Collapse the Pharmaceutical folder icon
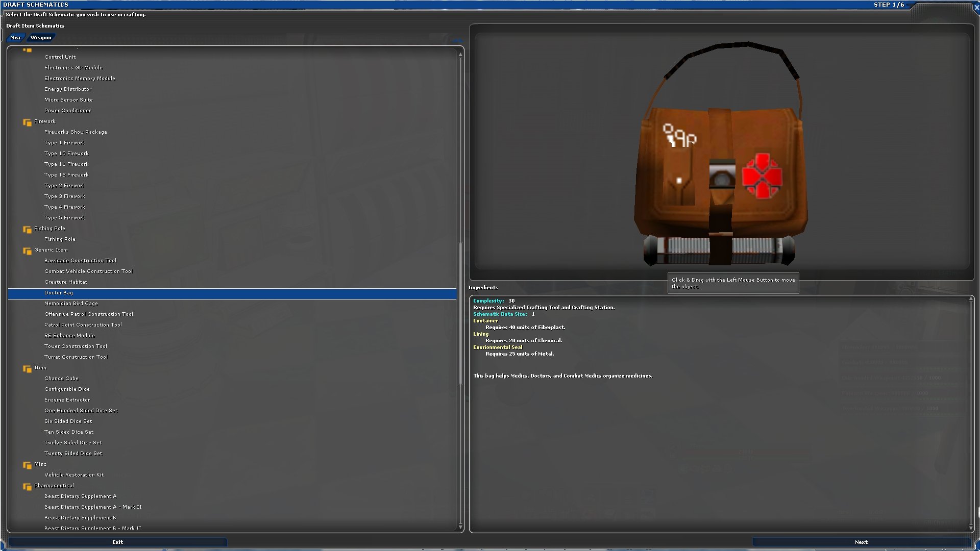 pos(27,487)
